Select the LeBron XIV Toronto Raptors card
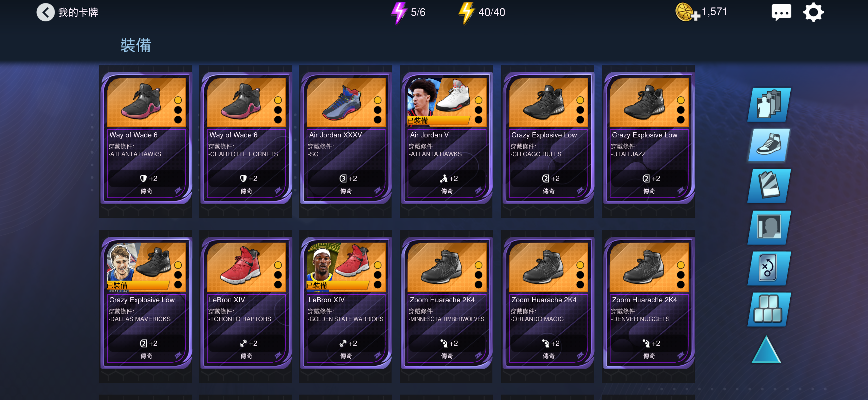This screenshot has width=868, height=400. (x=246, y=303)
